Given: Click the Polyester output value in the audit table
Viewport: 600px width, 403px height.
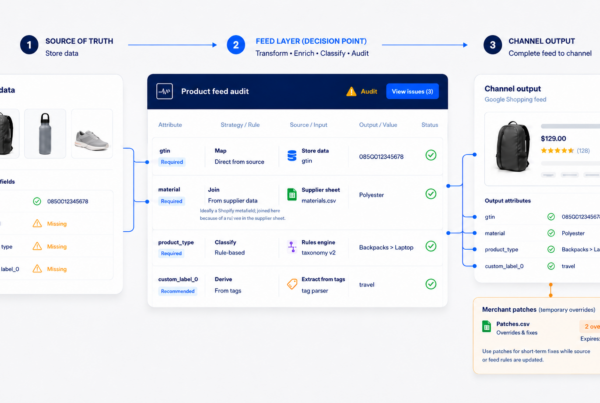Looking at the screenshot, I should (x=371, y=195).
